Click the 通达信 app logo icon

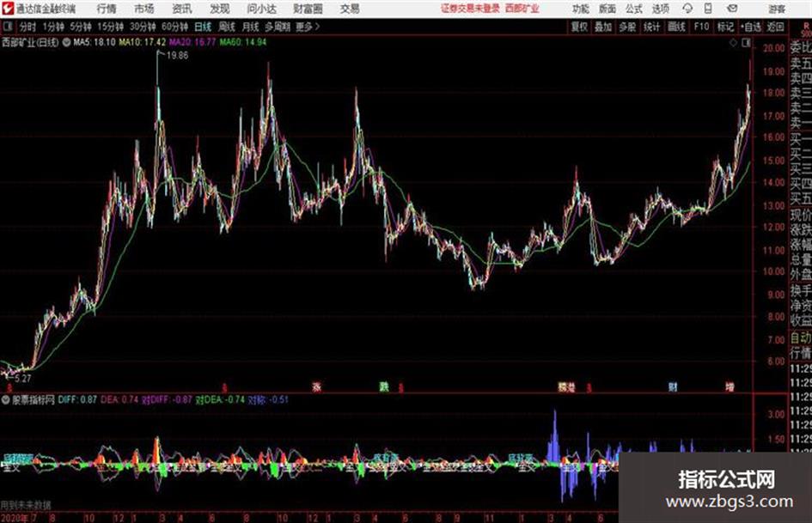[7, 9]
